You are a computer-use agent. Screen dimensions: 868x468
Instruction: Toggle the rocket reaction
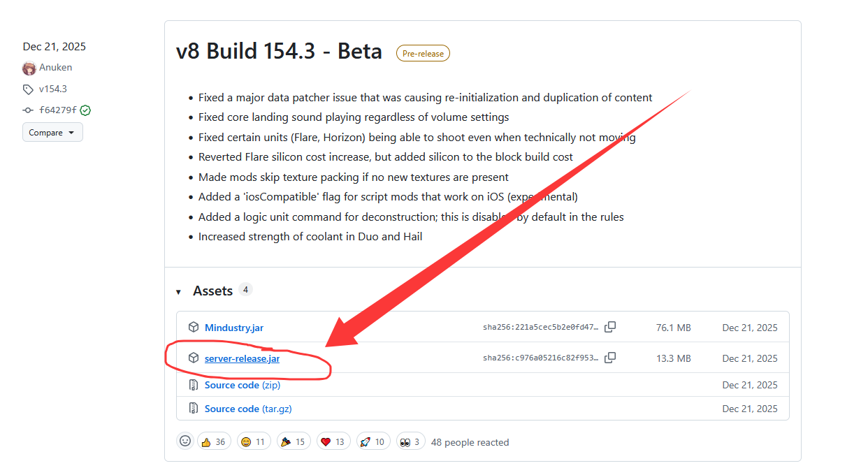click(x=372, y=441)
